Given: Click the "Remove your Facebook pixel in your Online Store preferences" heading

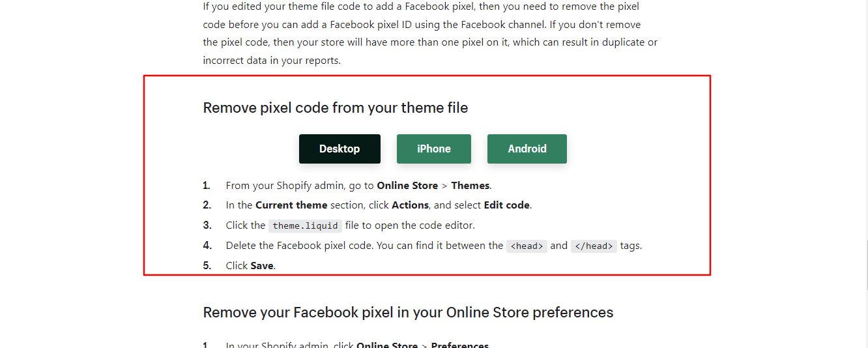Looking at the screenshot, I should point(408,312).
